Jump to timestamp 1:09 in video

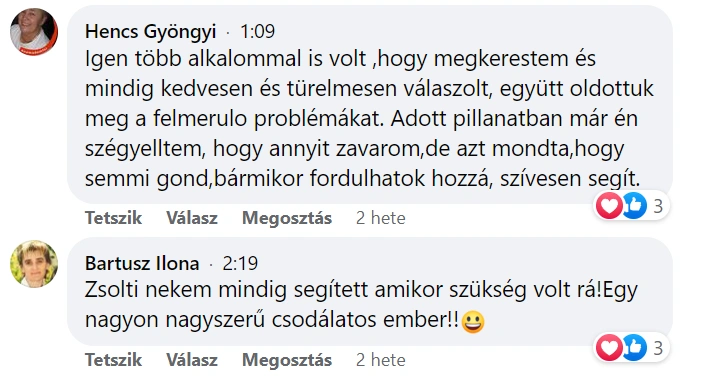pyautogui.click(x=257, y=32)
